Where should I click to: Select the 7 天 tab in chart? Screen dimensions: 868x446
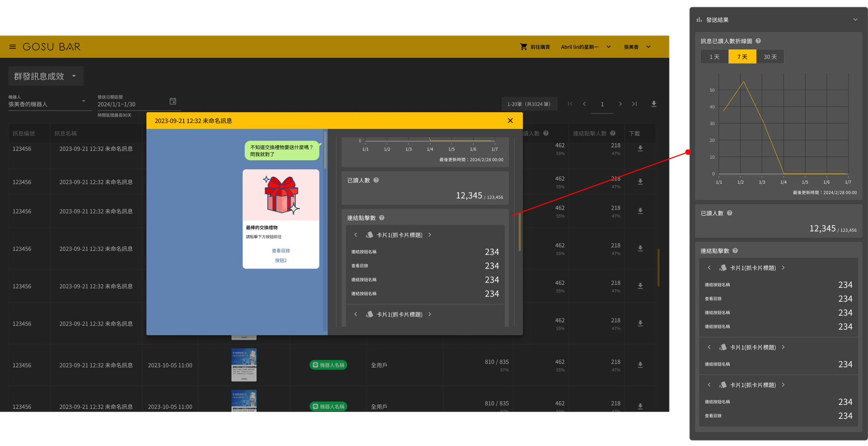[742, 56]
